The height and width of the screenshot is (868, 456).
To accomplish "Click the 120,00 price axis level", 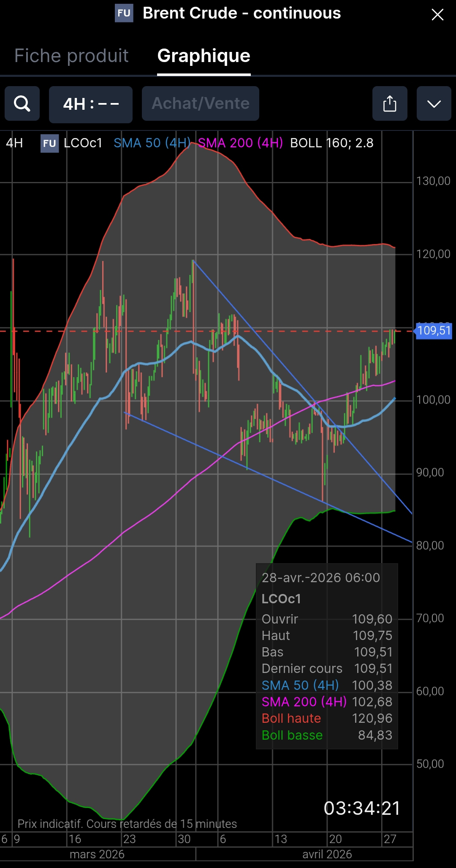I will [x=433, y=254].
